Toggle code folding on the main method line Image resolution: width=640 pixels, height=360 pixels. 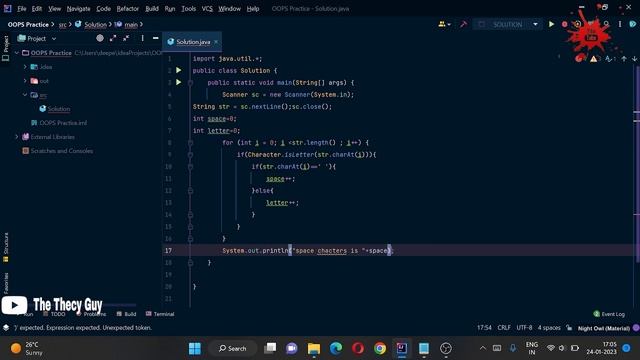pos(190,82)
